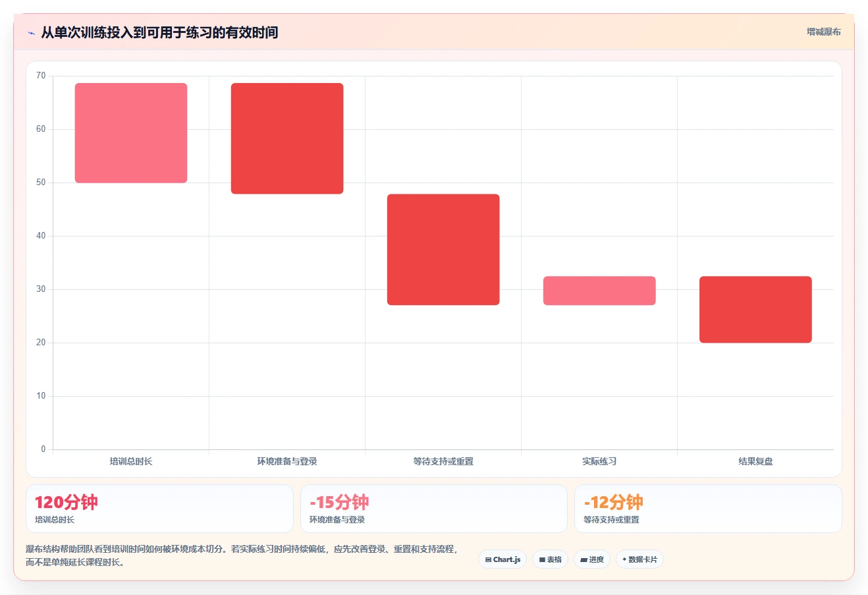Click the -12分钟 stat value
Viewport: 868px width, 595px height.
tap(613, 502)
